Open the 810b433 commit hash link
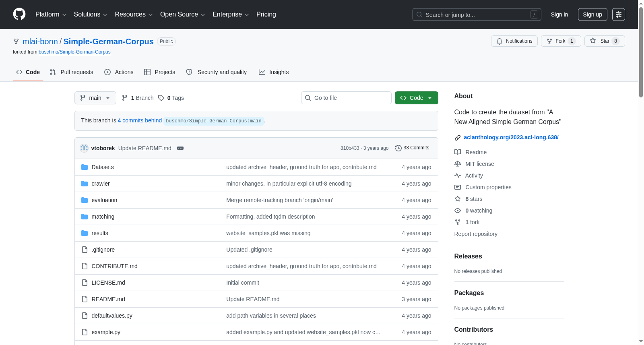The width and height of the screenshot is (644, 345). 350,148
